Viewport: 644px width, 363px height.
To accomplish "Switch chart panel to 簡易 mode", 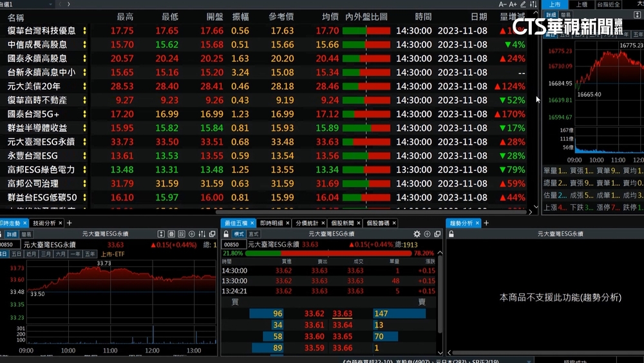I will point(26,234).
